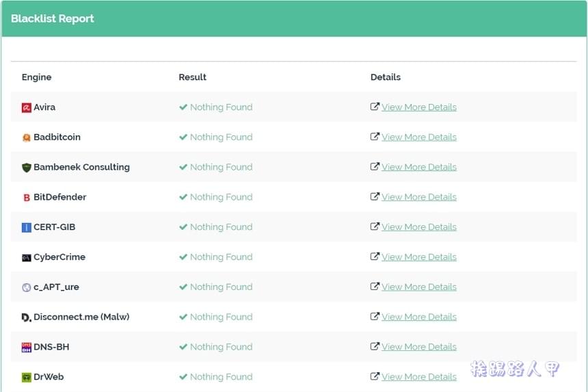Click the Badbitcoin engine logo icon
Image resolution: width=588 pixels, height=392 pixels.
coord(26,138)
